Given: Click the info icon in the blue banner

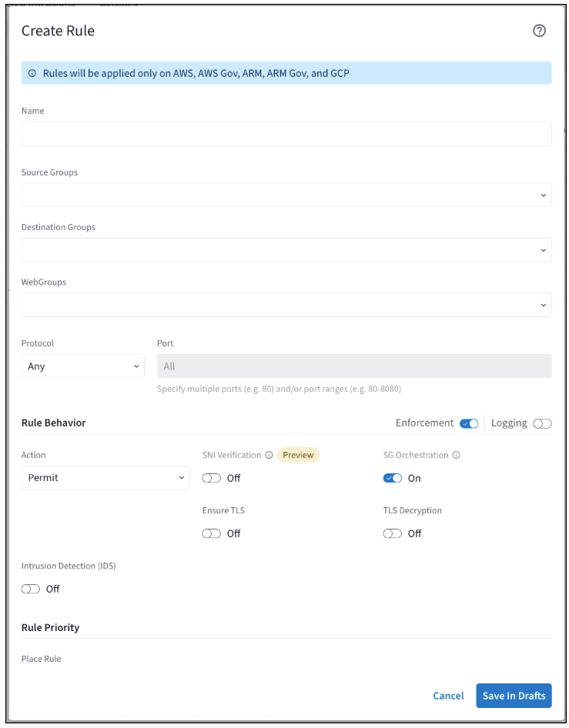Looking at the screenshot, I should pyautogui.click(x=32, y=74).
